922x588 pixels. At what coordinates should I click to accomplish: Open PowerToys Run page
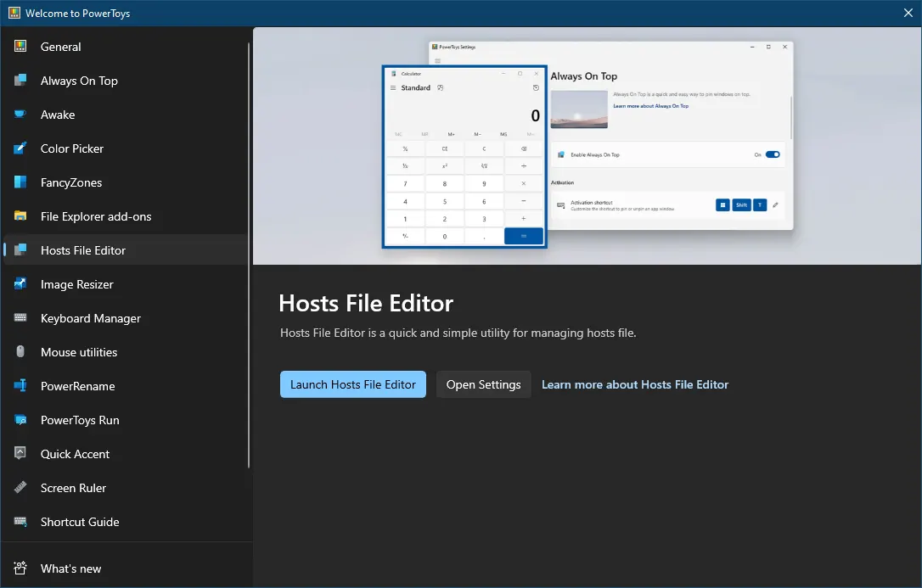[x=126, y=420]
